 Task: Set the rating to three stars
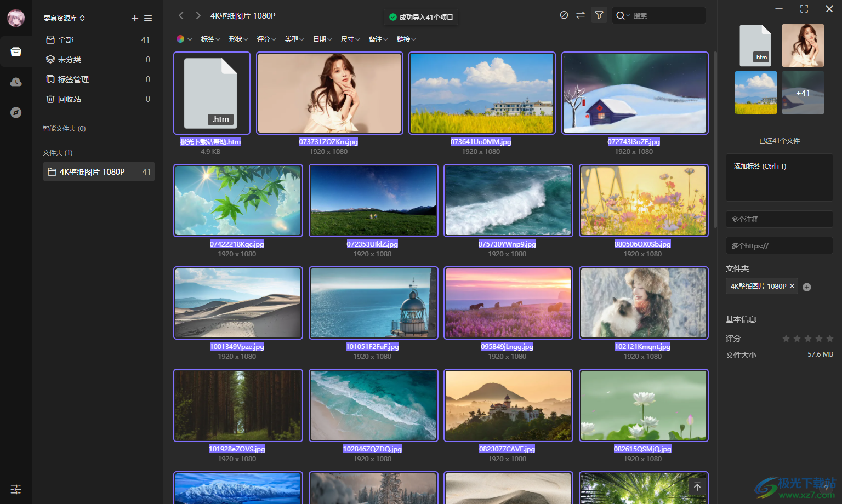(808, 339)
